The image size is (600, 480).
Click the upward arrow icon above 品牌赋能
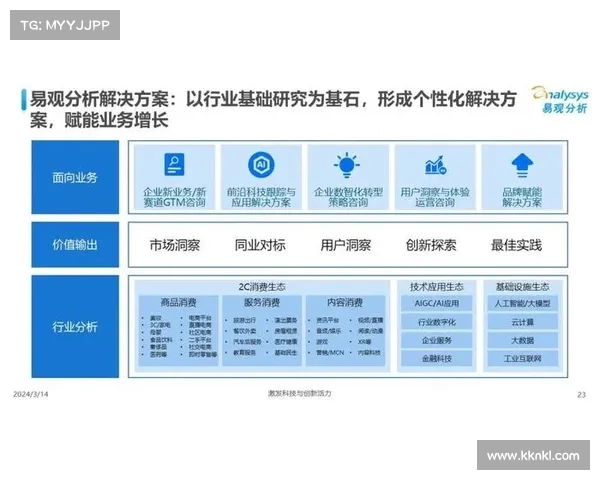[x=522, y=165]
